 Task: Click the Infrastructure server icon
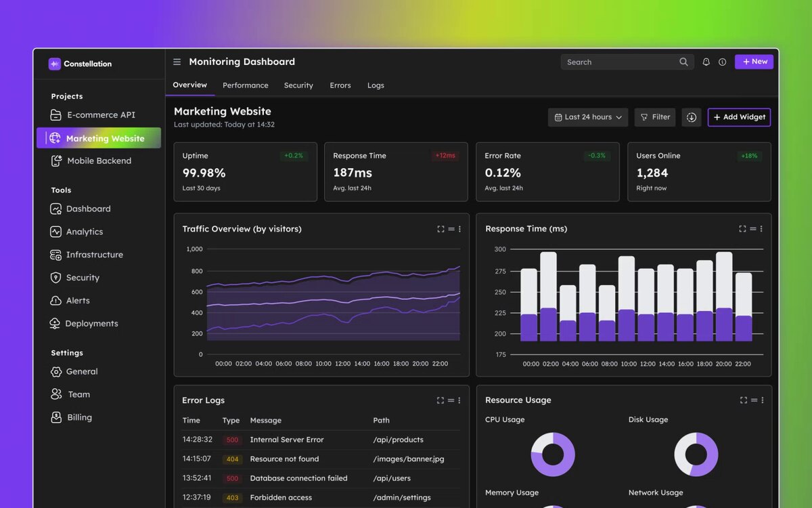[x=55, y=255]
